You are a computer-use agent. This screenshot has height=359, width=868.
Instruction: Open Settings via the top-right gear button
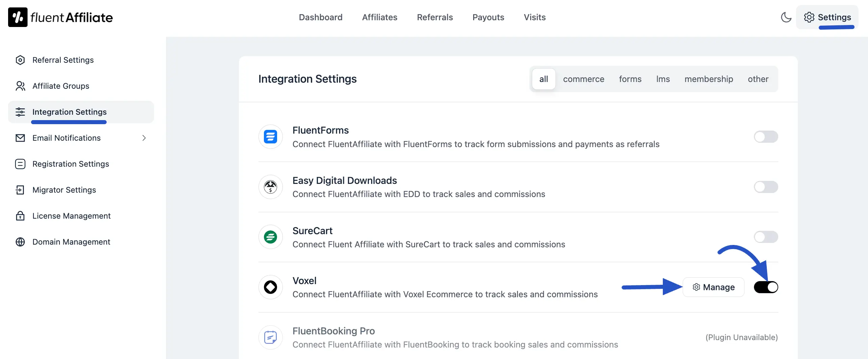click(x=828, y=17)
